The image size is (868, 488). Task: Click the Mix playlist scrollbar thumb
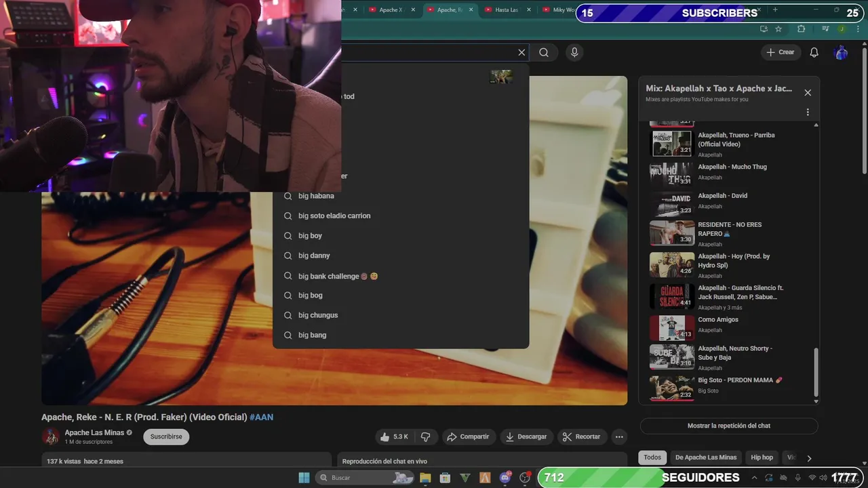816,371
